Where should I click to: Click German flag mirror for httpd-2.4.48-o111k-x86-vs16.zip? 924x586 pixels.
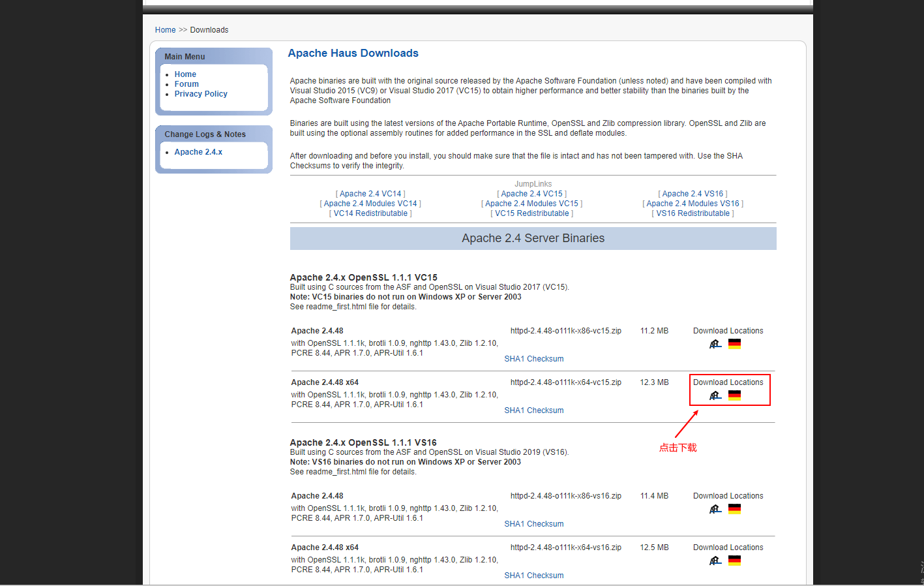click(x=734, y=509)
